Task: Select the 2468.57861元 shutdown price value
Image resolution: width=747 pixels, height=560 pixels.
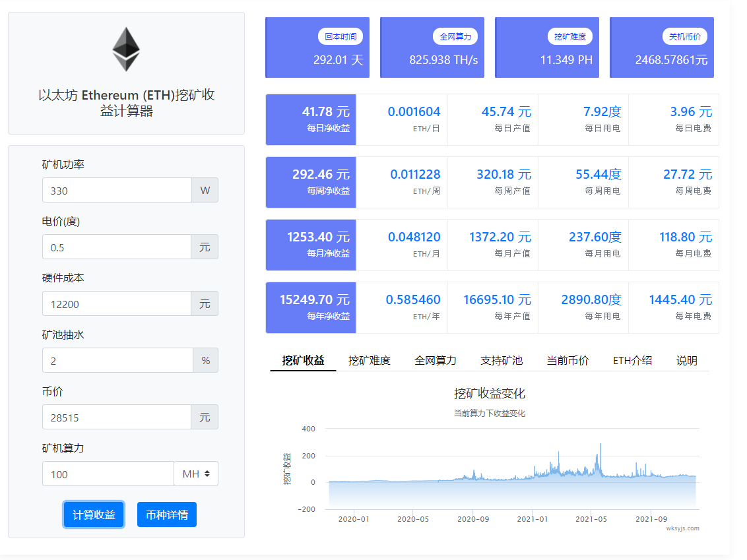Action: pos(671,60)
